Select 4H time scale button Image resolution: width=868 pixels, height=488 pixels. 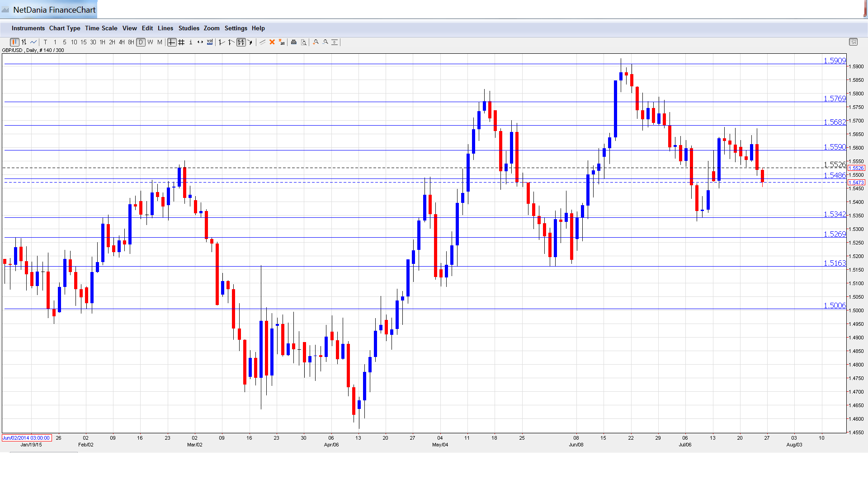tap(121, 42)
